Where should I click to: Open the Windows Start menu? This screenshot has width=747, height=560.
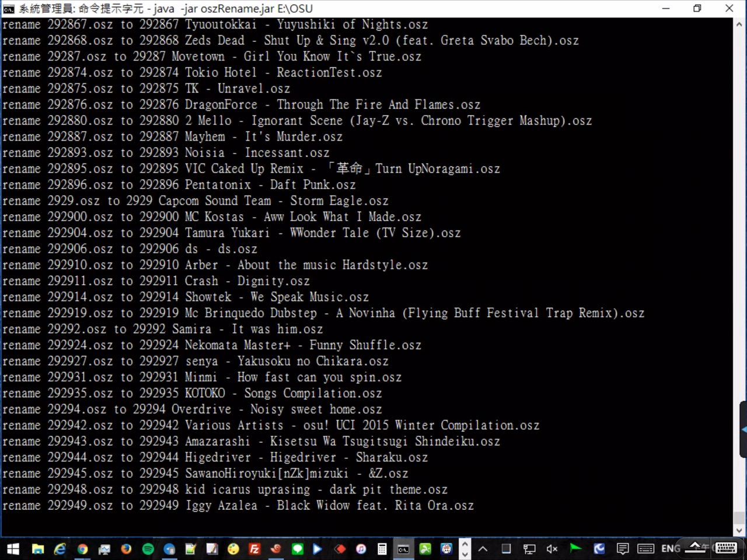[x=13, y=549]
